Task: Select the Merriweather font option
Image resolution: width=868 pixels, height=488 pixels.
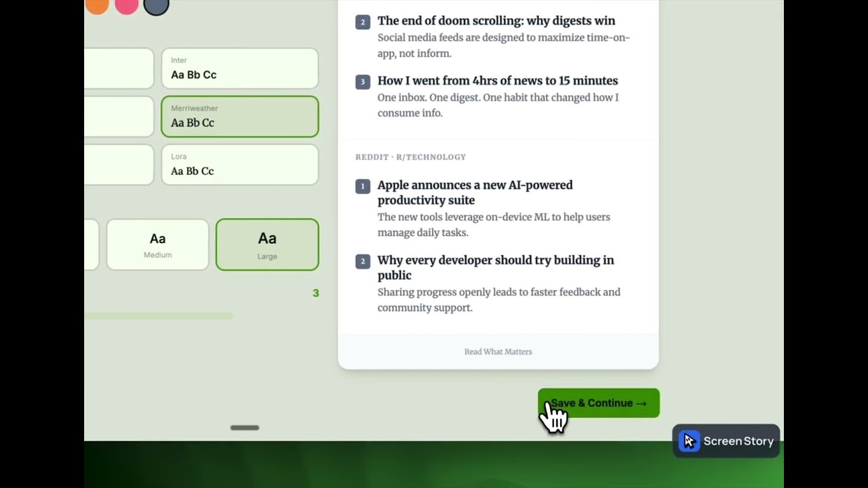Action: pos(240,117)
